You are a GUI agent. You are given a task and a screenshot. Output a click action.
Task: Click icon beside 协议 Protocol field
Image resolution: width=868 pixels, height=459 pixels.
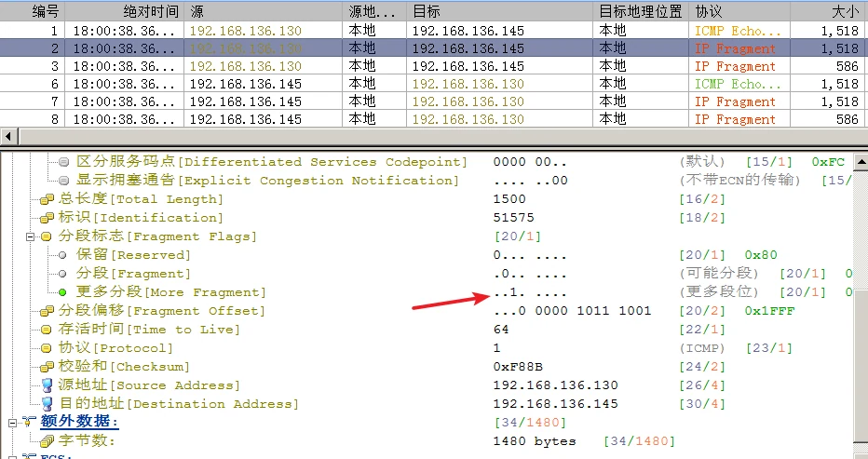(47, 348)
